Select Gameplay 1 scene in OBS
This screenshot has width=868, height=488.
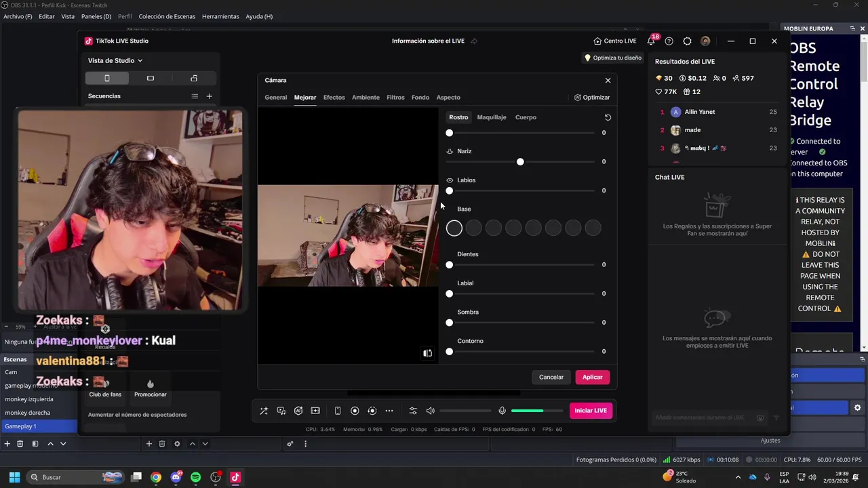(x=38, y=426)
